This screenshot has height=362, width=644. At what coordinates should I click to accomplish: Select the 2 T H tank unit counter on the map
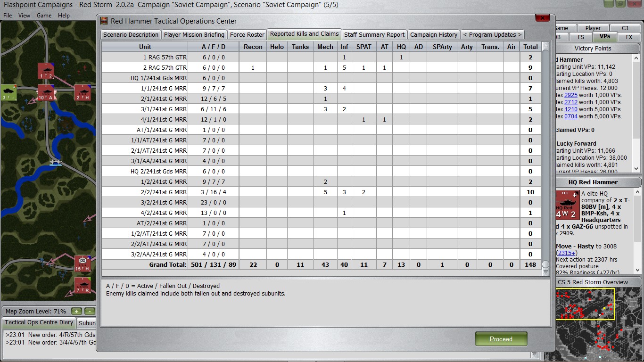click(x=83, y=92)
